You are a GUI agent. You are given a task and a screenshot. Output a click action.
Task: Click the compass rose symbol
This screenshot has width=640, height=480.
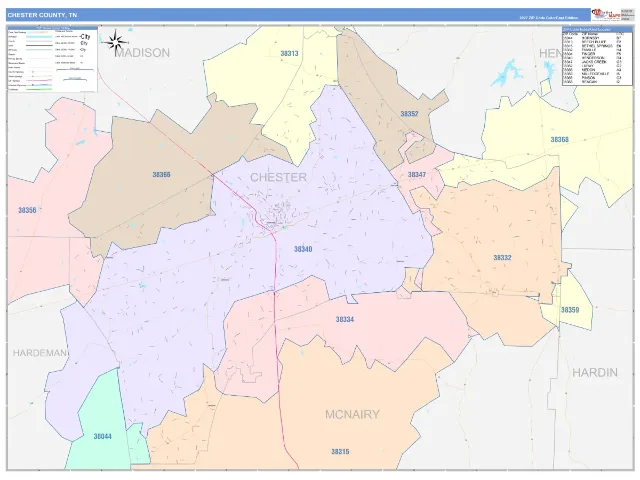point(115,42)
